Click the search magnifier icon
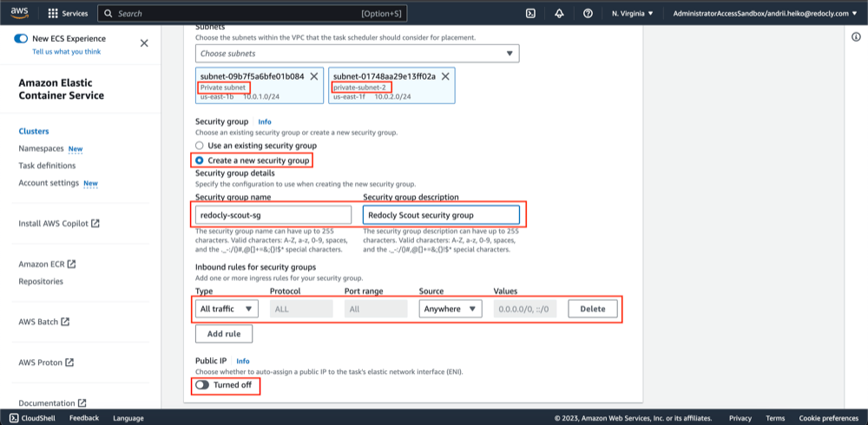 point(108,13)
